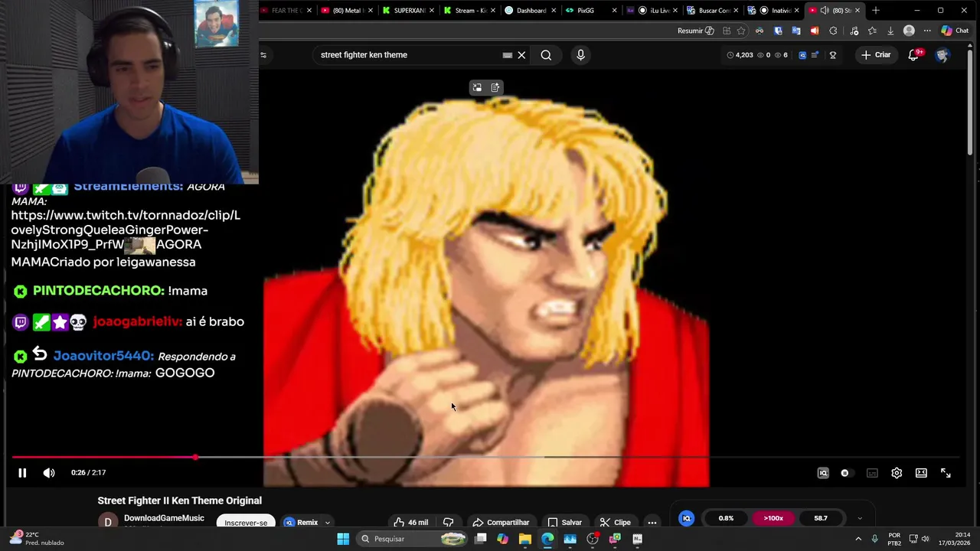The image size is (980, 551).
Task: Click Inscrever-se to subscribe
Action: pyautogui.click(x=246, y=522)
